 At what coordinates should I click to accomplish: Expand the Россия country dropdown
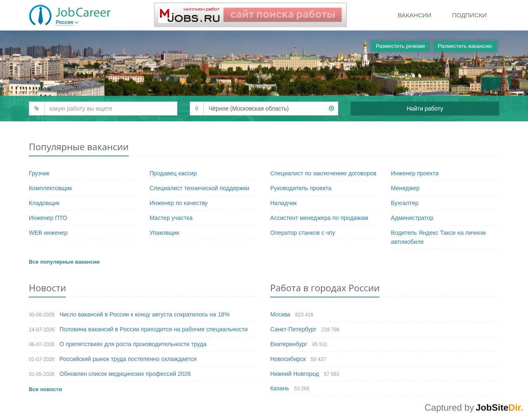click(67, 22)
